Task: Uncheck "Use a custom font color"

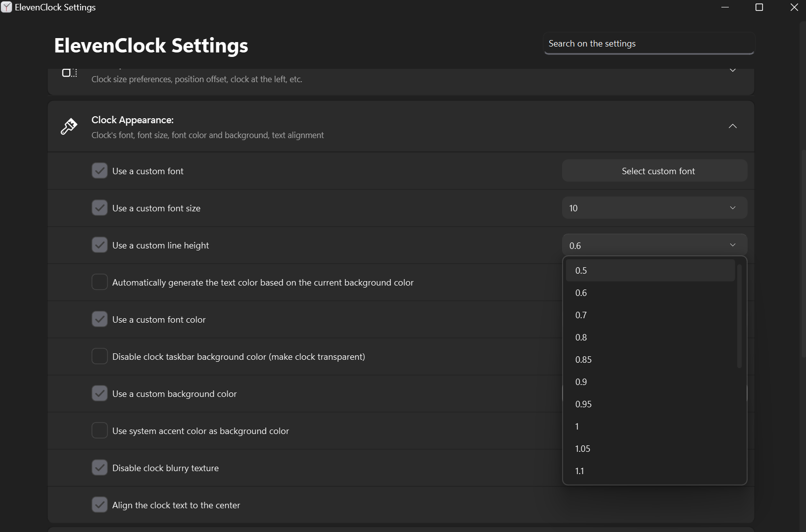Action: click(99, 319)
